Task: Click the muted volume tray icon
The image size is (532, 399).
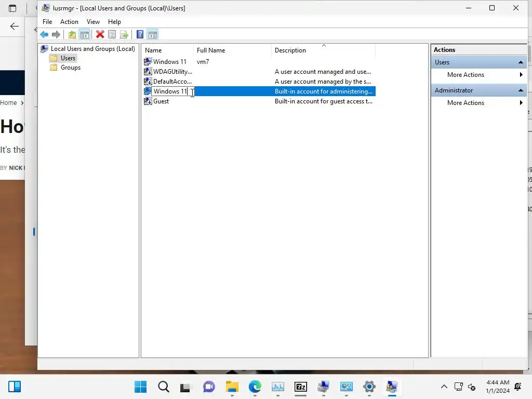Action: click(x=472, y=387)
